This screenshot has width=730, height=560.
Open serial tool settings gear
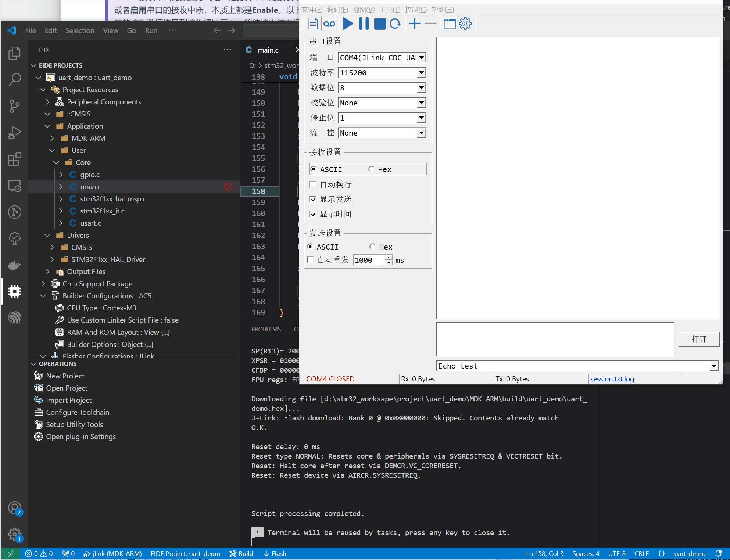point(465,24)
